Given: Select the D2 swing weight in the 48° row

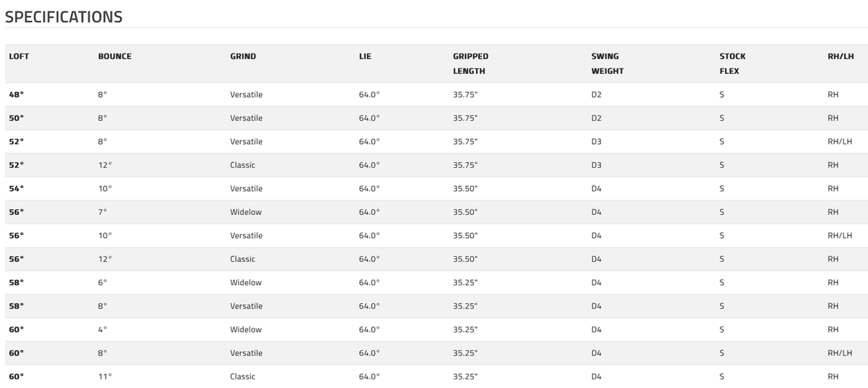Looking at the screenshot, I should (x=596, y=95).
